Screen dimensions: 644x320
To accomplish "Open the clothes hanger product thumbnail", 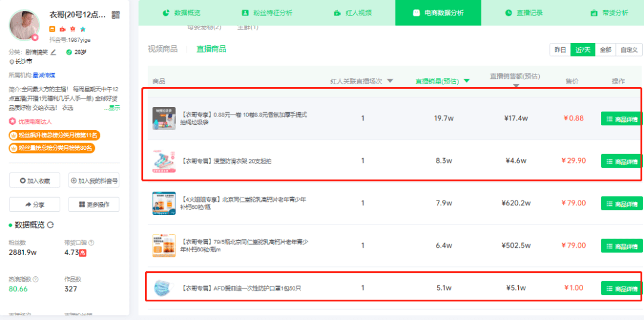I will tap(164, 161).
